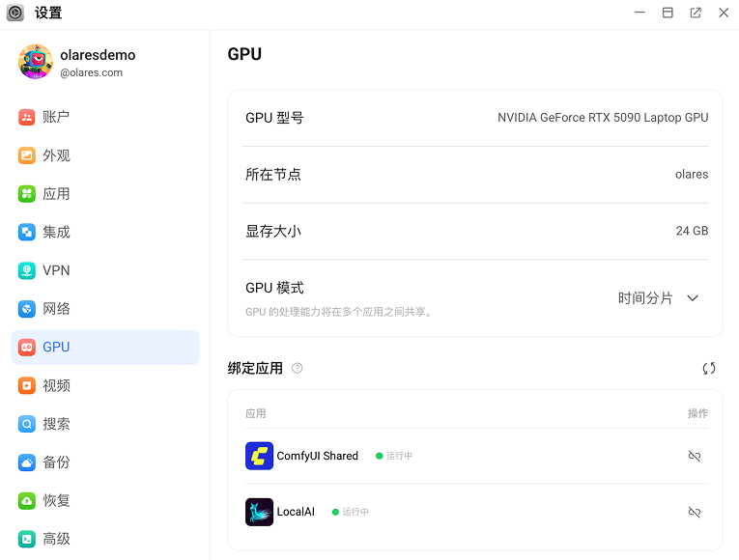The height and width of the screenshot is (560, 739).
Task: Click the olaresdemo username
Action: pos(98,55)
